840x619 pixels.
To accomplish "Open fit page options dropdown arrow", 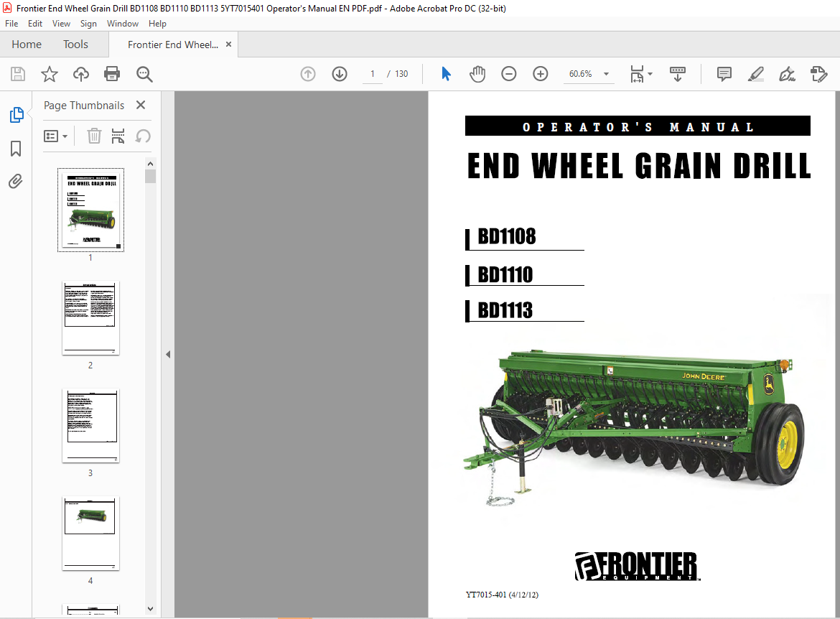I will pos(650,74).
